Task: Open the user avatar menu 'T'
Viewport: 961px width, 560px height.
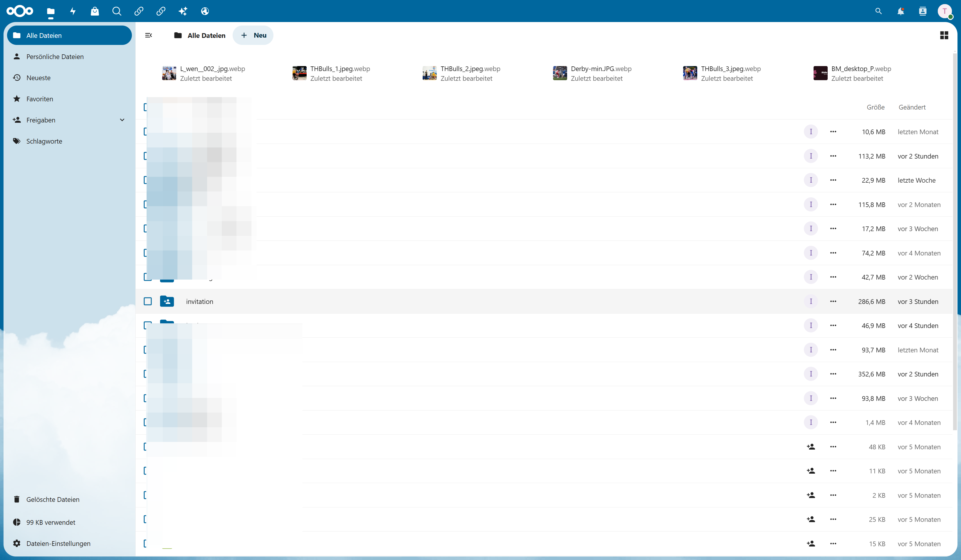Action: coord(945,11)
